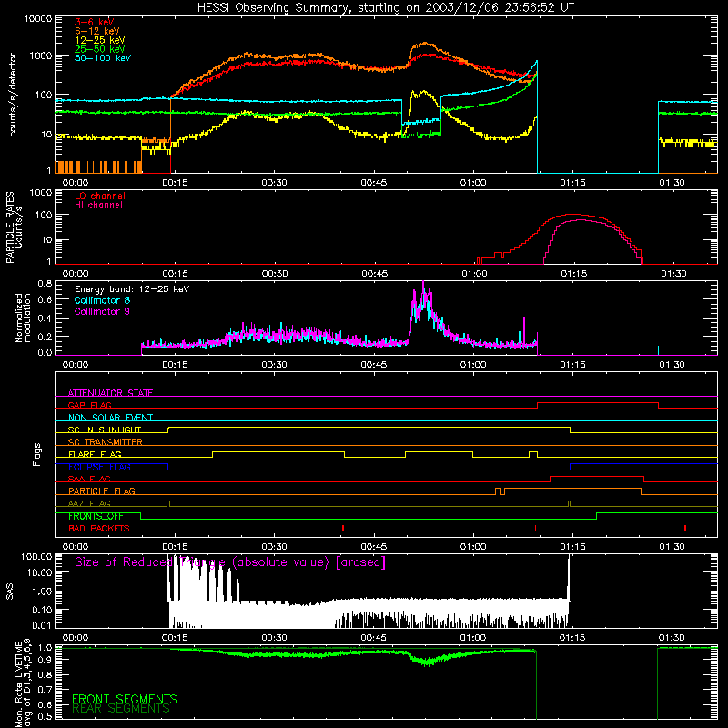Select the FRONT SEGMENTS legend label
The image size is (728, 728).
click(125, 699)
